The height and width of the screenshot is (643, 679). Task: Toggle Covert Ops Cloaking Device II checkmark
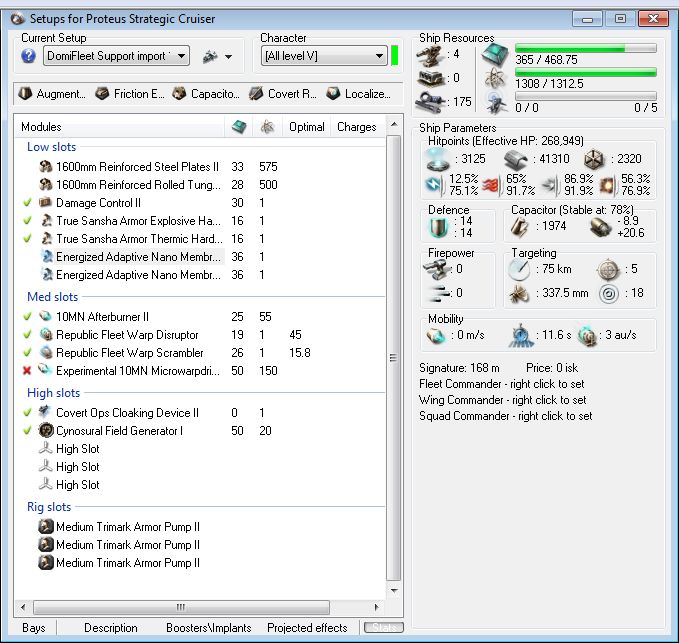(27, 412)
